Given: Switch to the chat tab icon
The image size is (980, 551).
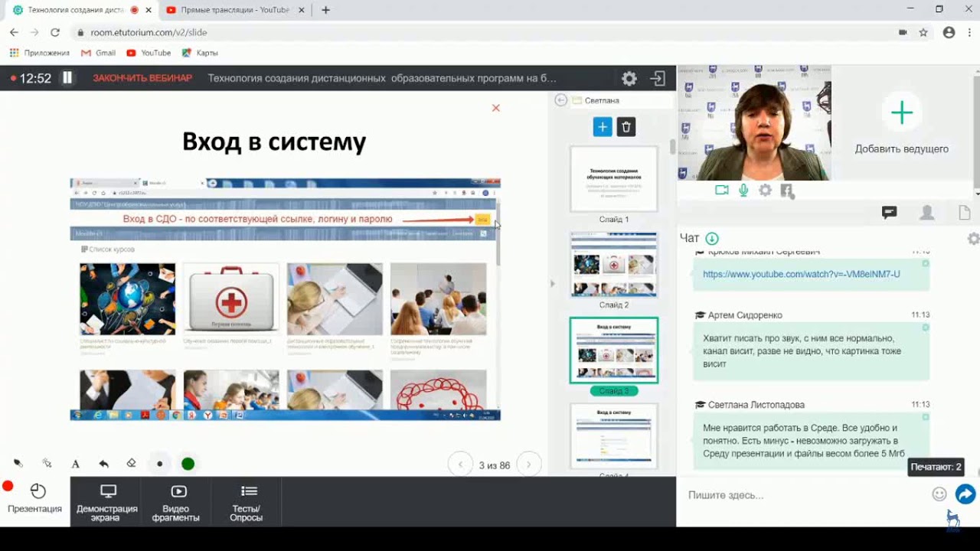Looking at the screenshot, I should point(889,213).
